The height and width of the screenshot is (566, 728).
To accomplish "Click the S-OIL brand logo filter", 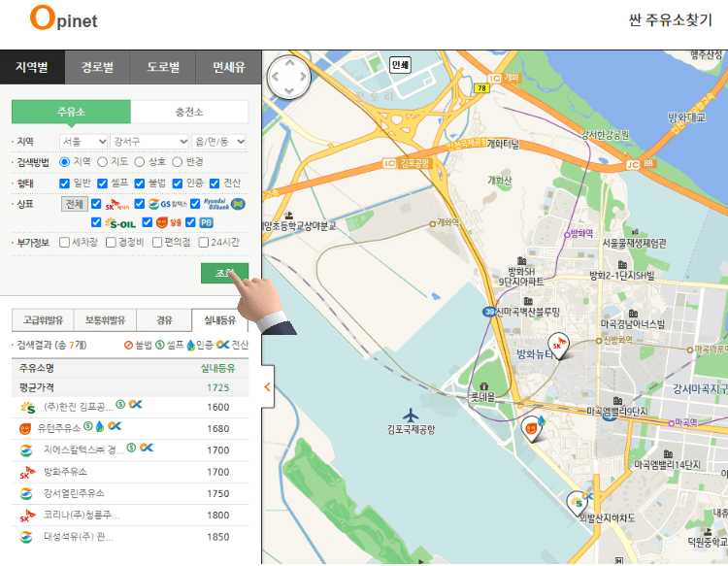I will (x=120, y=223).
